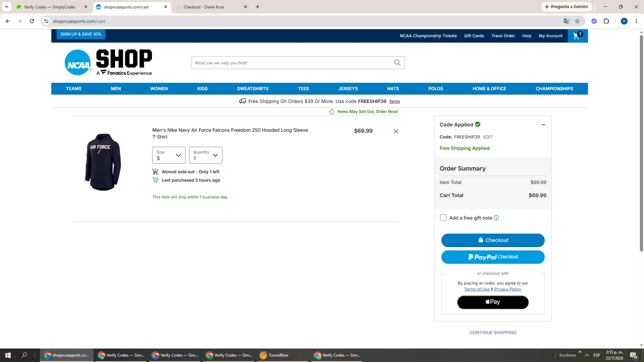Click the Pregunta a Gemini button
644x362 pixels.
567,7
